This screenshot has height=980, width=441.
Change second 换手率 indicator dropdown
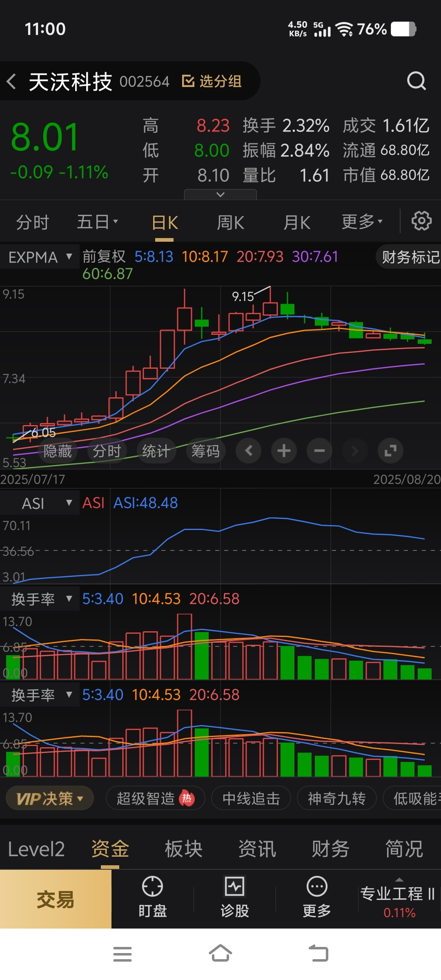[40, 695]
